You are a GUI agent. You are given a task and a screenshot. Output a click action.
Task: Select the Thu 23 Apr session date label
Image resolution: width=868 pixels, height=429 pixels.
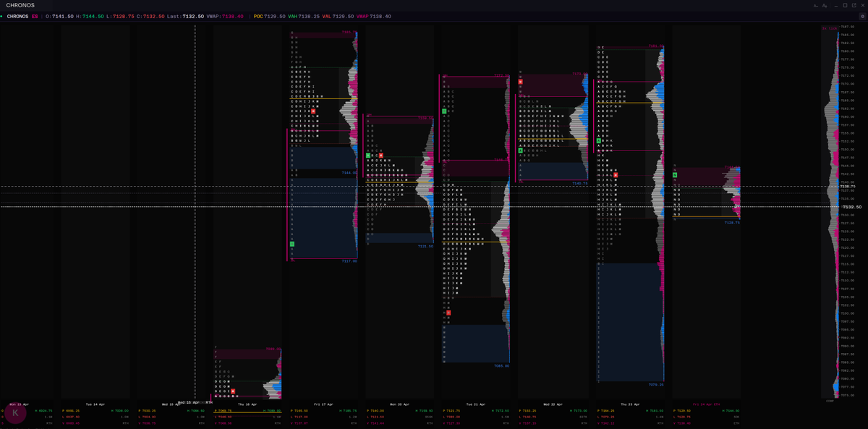(629, 404)
